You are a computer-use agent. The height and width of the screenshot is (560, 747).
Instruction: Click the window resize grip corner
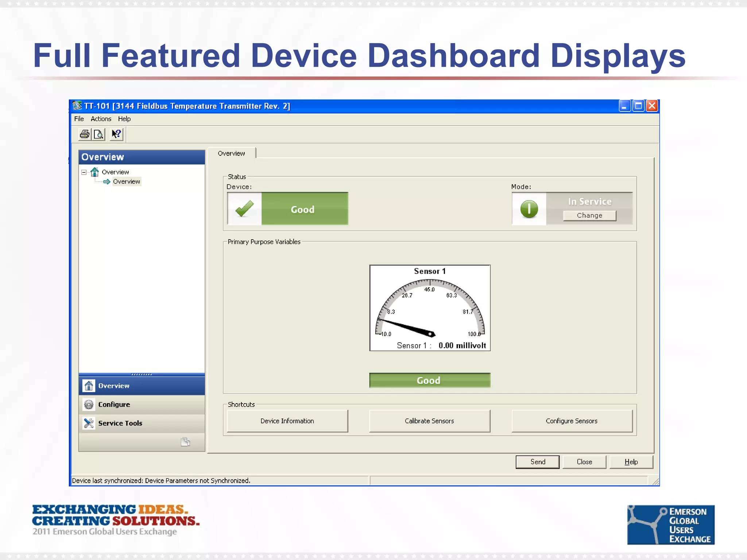coord(655,481)
